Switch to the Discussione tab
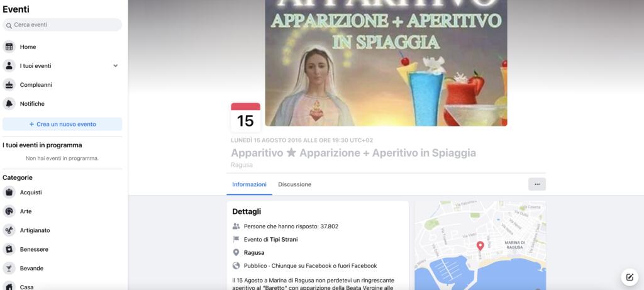The height and width of the screenshot is (290, 644). 294,184
